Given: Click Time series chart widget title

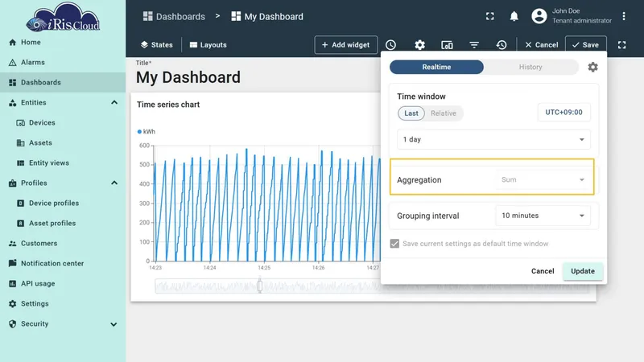Looking at the screenshot, I should click(168, 105).
